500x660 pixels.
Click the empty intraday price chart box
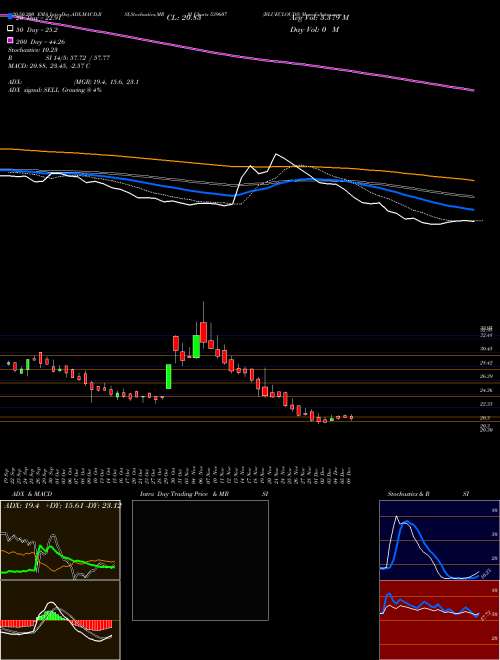coord(200,560)
